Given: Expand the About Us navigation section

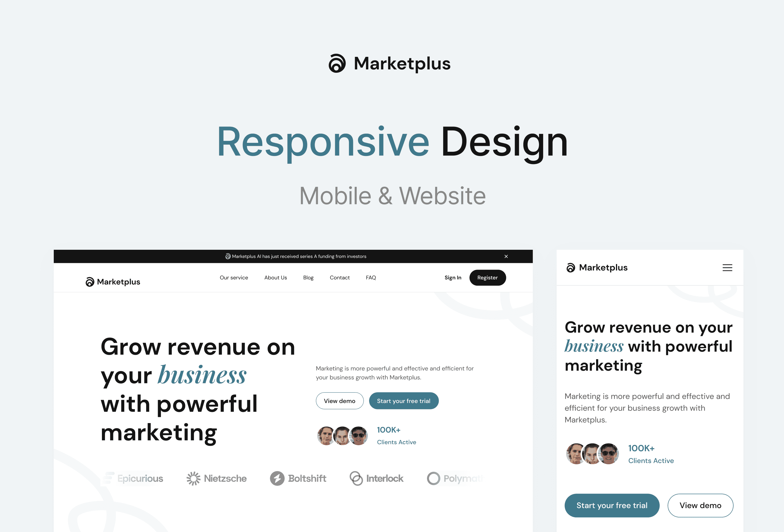Looking at the screenshot, I should coord(275,277).
